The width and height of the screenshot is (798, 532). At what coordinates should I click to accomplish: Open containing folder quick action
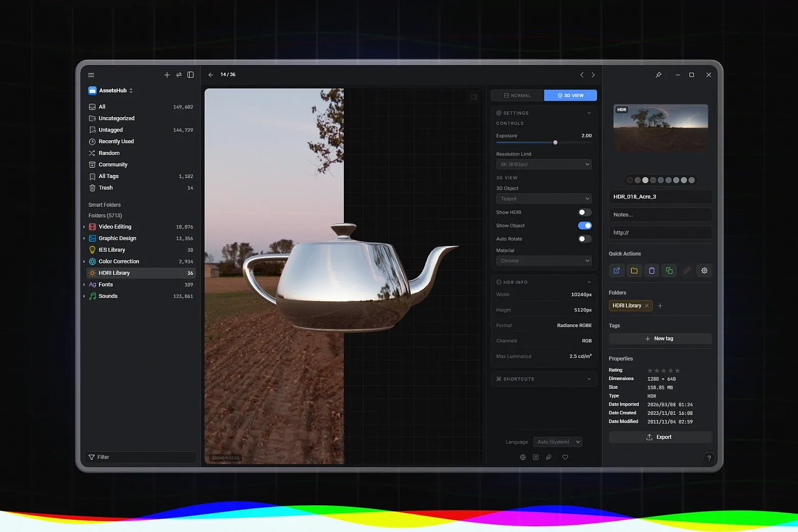coord(634,271)
